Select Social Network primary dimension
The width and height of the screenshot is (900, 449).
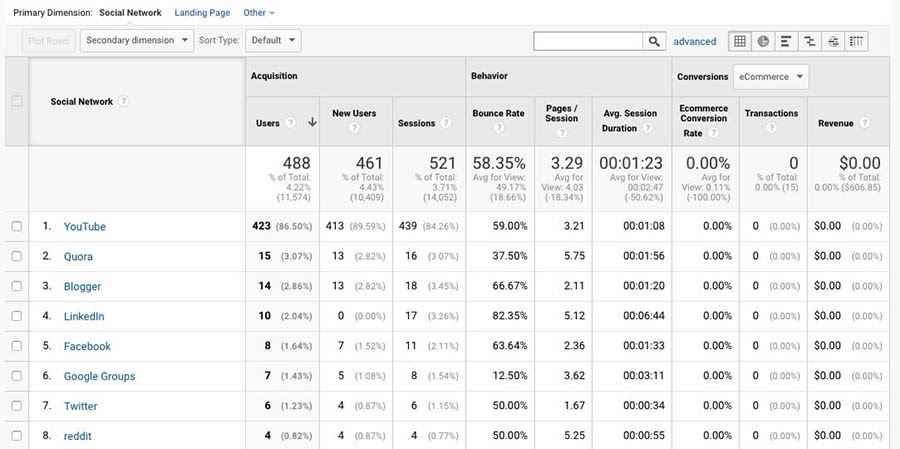[x=130, y=13]
